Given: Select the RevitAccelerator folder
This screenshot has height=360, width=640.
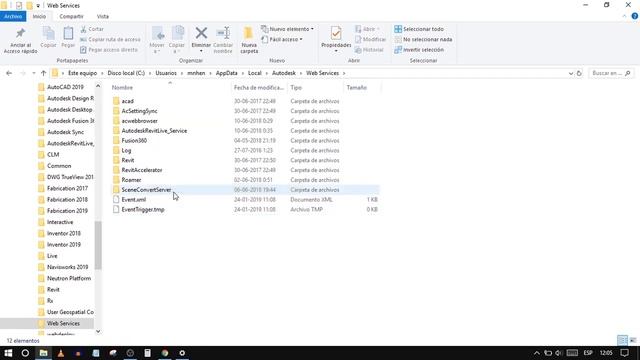Looking at the screenshot, I should point(142,170).
